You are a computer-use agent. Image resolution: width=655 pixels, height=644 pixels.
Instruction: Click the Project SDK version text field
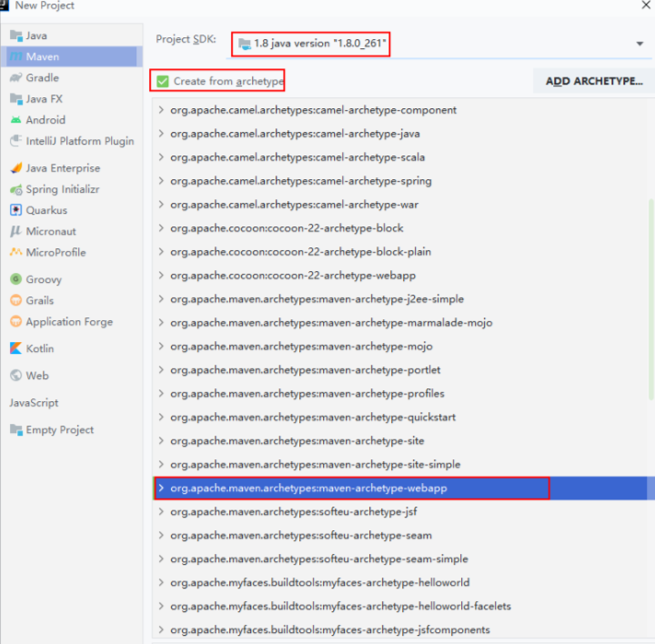(x=320, y=44)
